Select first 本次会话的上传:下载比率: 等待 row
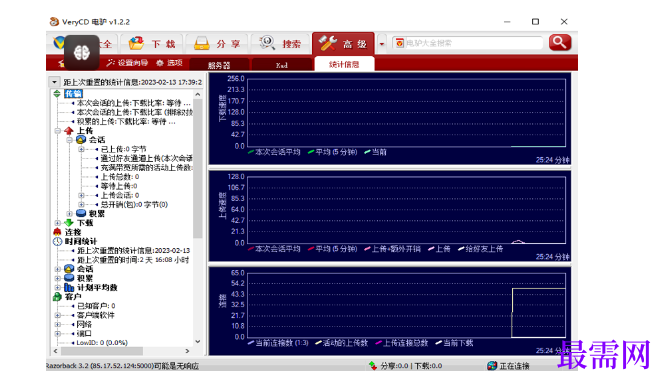669x386 pixels. (x=134, y=103)
